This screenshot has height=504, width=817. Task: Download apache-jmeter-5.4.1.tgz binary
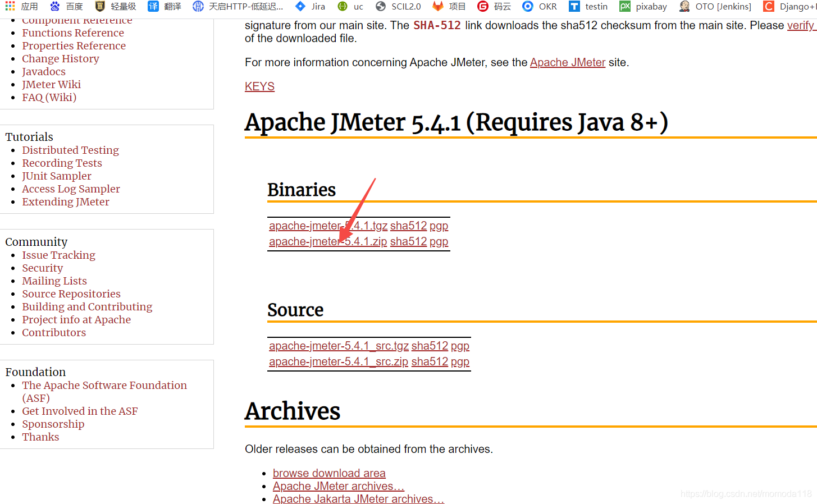click(328, 226)
